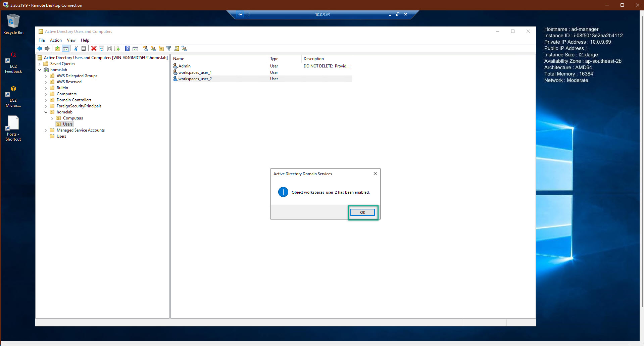Create a new organizational unit from the toolbar
Screen dimensions: 644x346
click(x=161, y=49)
